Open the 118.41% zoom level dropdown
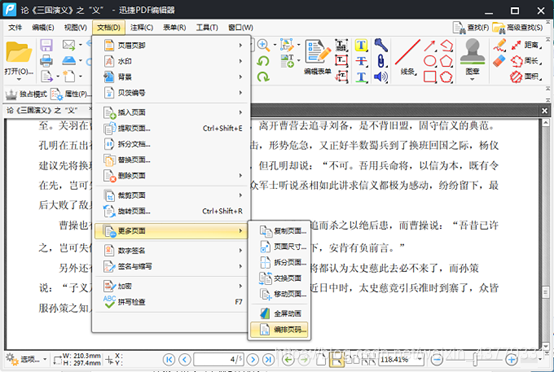Viewport: 554px width, 372px height. click(420, 360)
